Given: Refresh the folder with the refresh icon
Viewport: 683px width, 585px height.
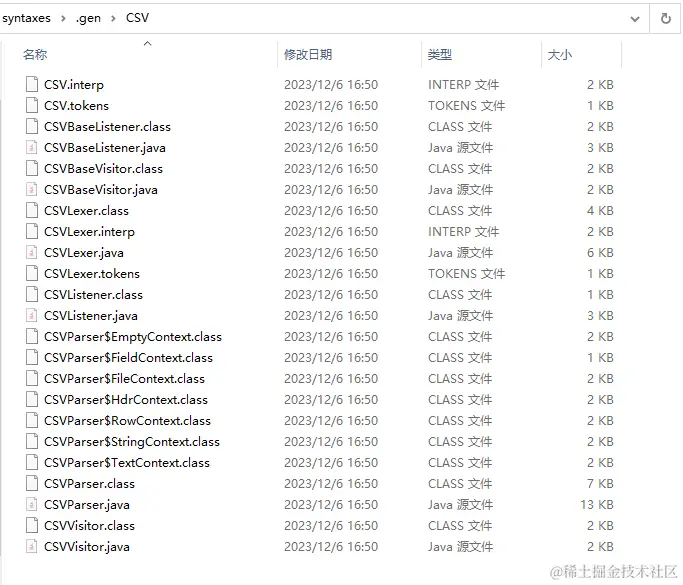Looking at the screenshot, I should (x=666, y=18).
